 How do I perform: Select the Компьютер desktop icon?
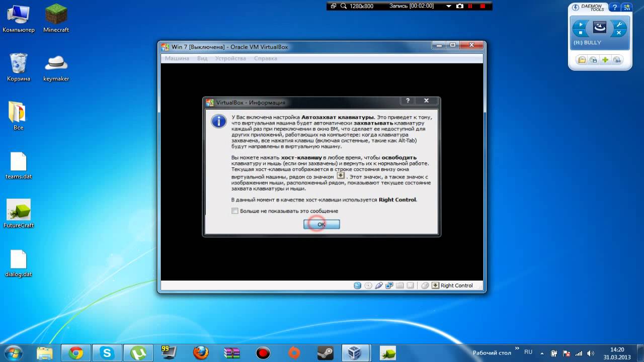coord(19,19)
